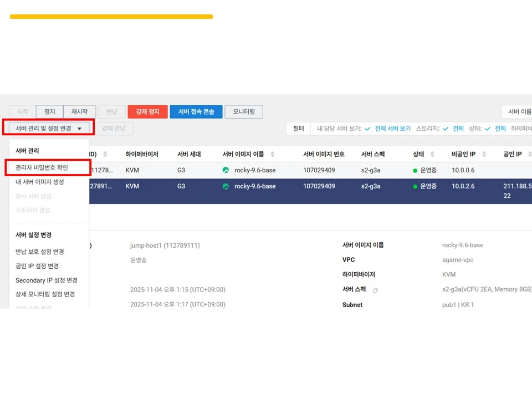
Task: Open 서버 관리 및 설정 변경 dropdown
Action: point(49,129)
